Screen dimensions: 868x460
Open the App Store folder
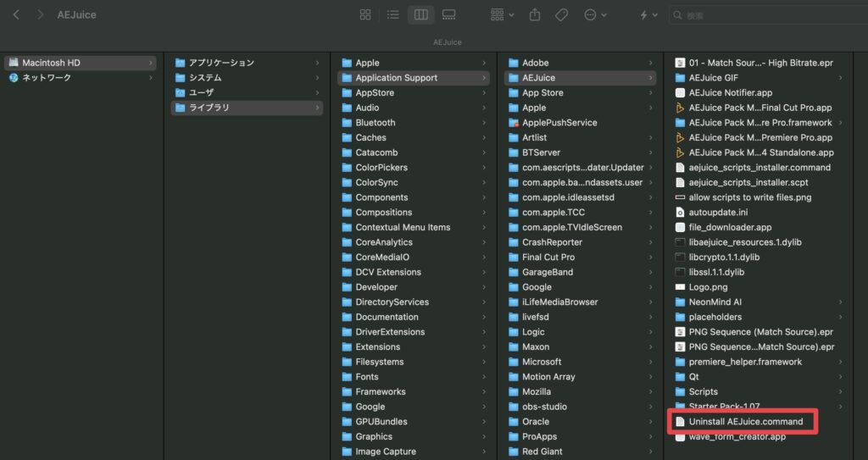pos(580,92)
